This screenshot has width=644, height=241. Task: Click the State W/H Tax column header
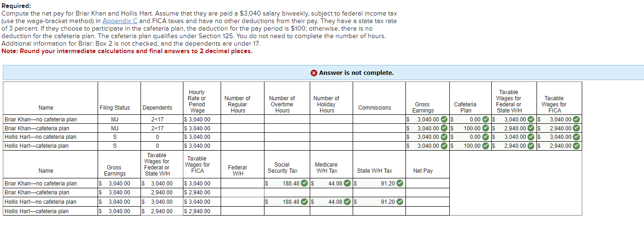[x=374, y=171]
